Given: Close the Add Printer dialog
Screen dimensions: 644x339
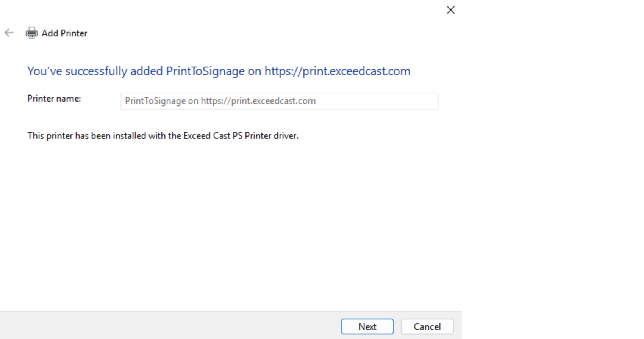Looking at the screenshot, I should click(450, 10).
